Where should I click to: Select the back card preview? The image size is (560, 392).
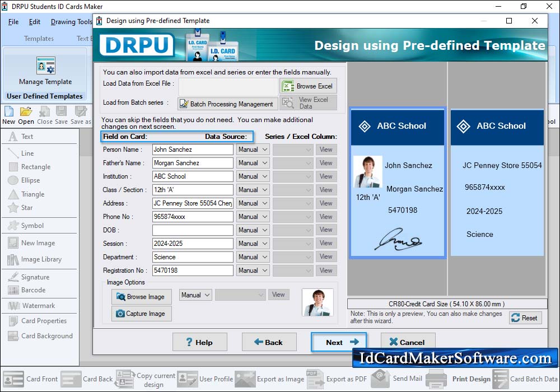(497, 183)
